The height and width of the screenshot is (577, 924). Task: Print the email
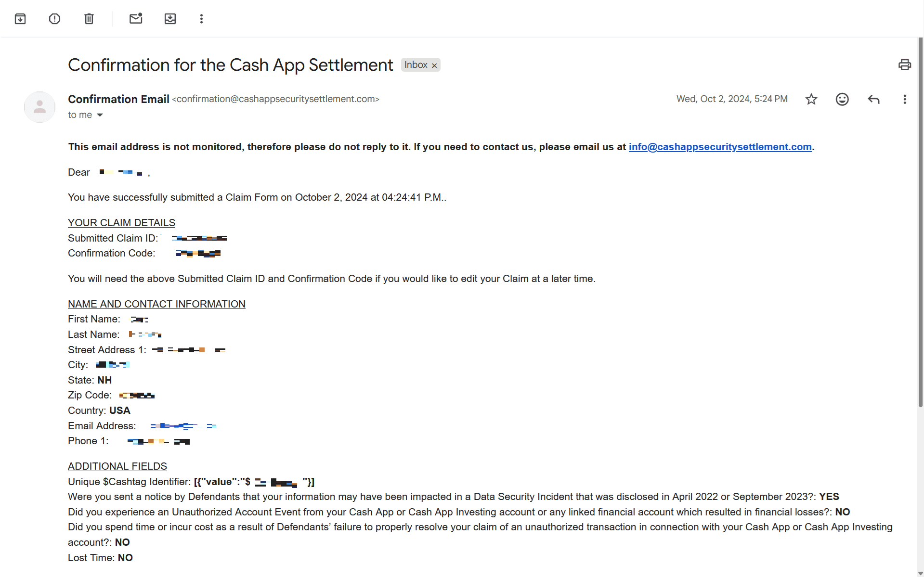coord(904,64)
